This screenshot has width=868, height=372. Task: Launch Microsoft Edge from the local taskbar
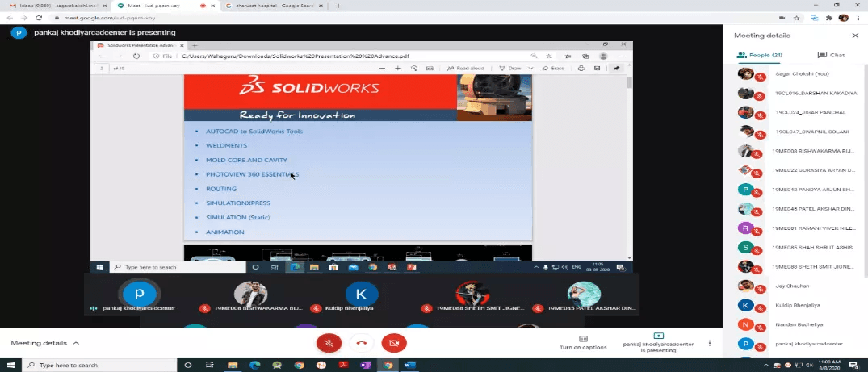(254, 366)
